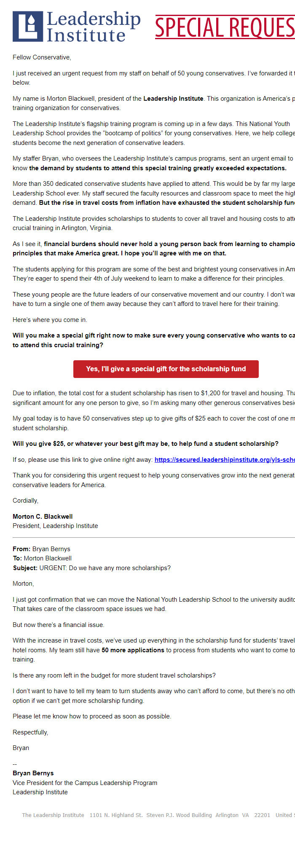Click footer text "Steven P.J. Wood Building"

(179, 815)
